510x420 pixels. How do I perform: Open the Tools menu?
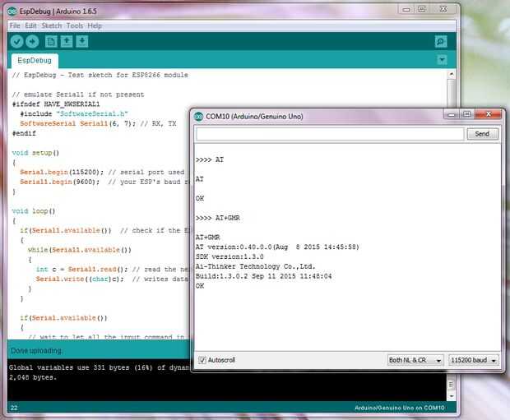75,25
